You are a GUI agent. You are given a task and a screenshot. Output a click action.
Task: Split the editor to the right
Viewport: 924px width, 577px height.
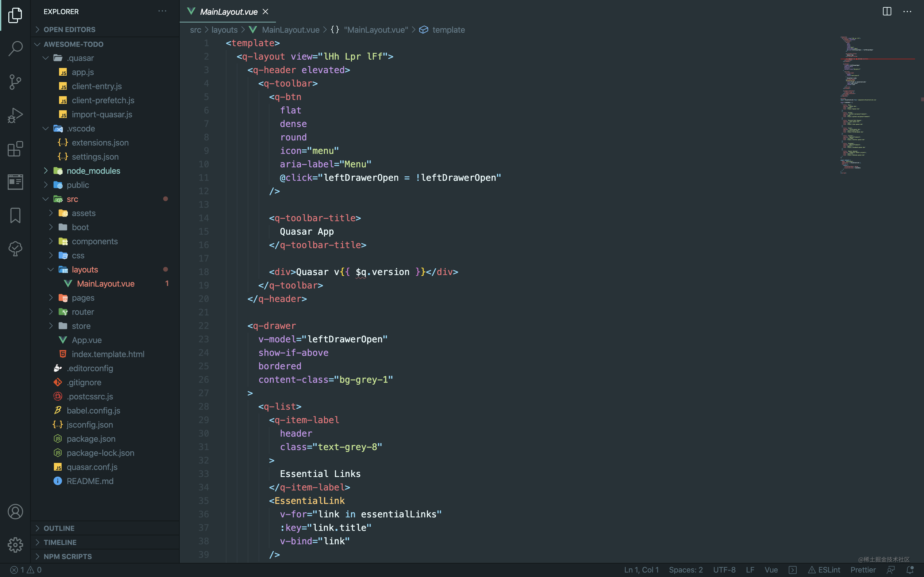pos(887,12)
